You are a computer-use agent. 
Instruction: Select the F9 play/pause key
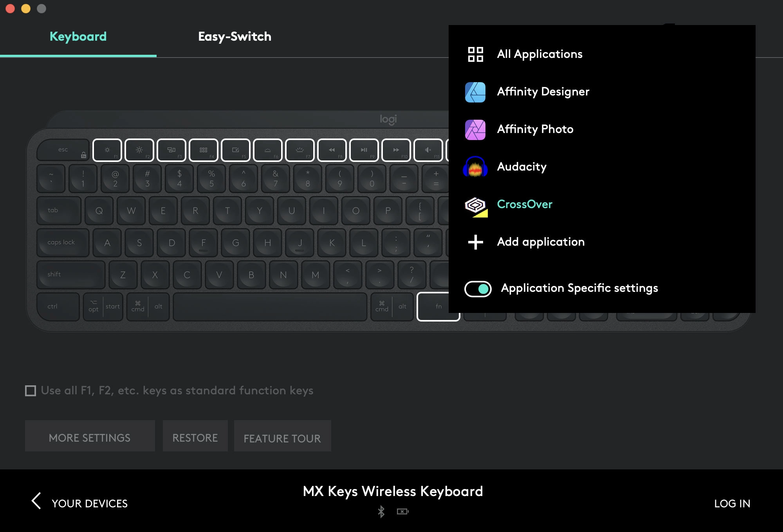pyautogui.click(x=364, y=150)
